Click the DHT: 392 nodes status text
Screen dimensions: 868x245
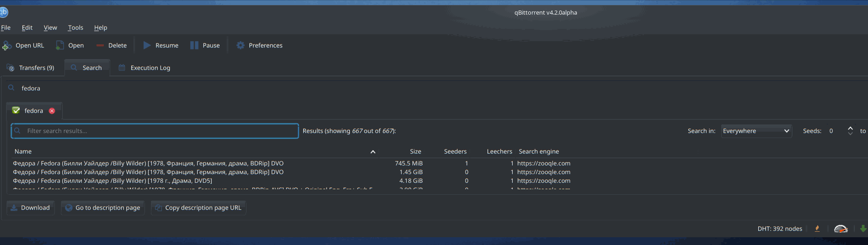[780, 229]
